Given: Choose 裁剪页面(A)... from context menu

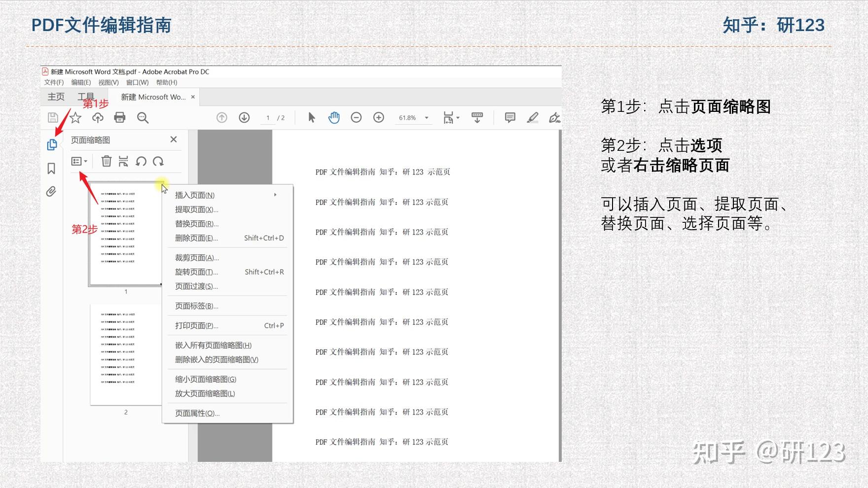Looking at the screenshot, I should coord(227,258).
